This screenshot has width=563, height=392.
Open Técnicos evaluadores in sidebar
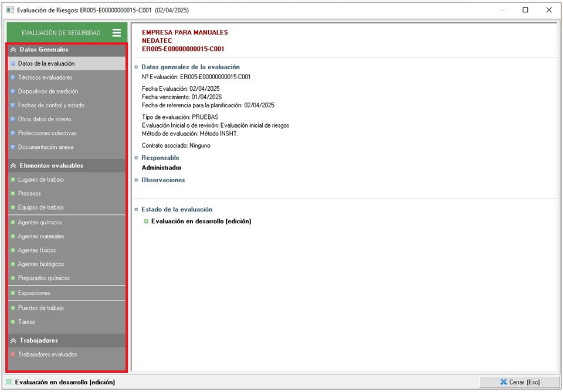[45, 77]
